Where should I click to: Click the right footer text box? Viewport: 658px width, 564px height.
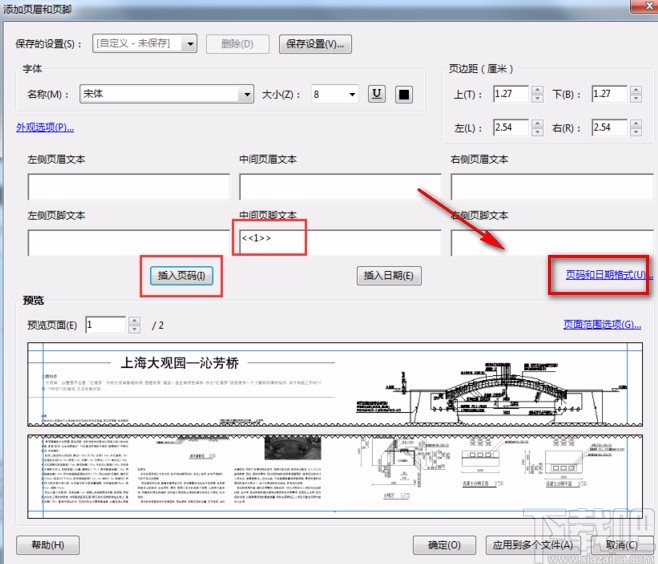(x=552, y=243)
